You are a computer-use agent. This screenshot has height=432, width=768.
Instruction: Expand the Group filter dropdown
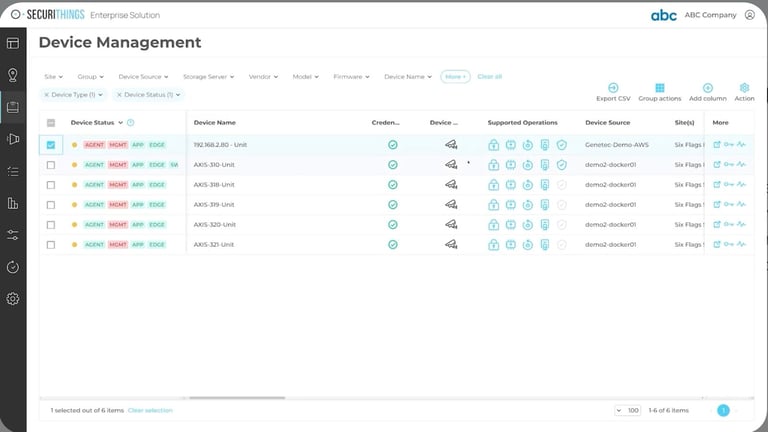point(91,76)
